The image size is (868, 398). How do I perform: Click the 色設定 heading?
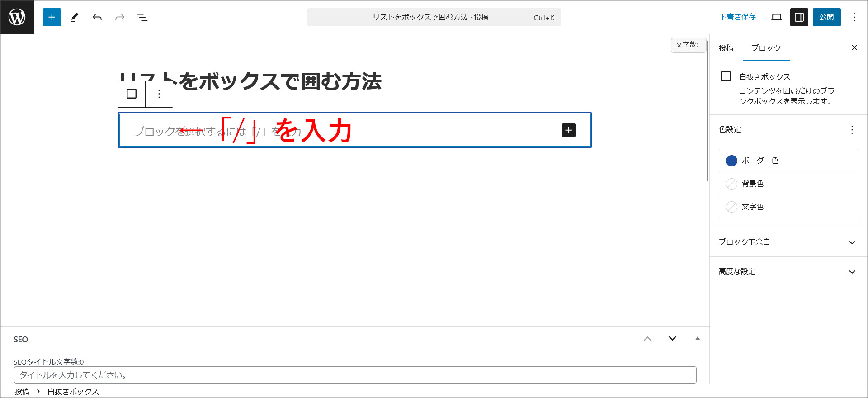(x=730, y=129)
